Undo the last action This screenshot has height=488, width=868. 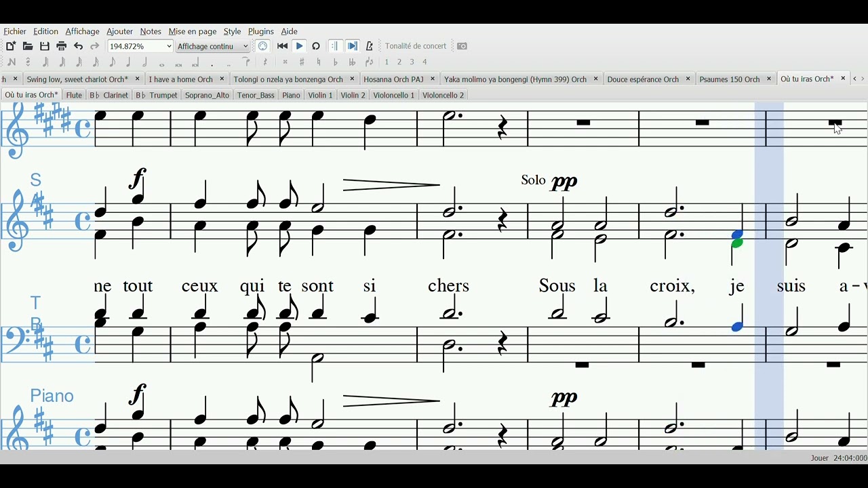79,46
